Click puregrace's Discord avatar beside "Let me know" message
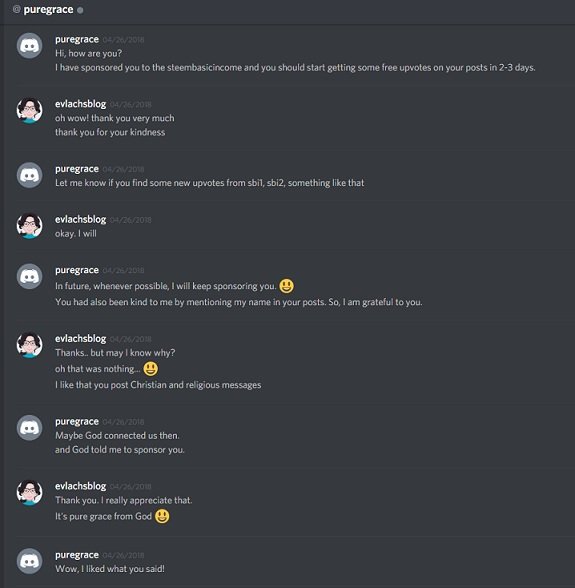The image size is (575, 588). 29,175
